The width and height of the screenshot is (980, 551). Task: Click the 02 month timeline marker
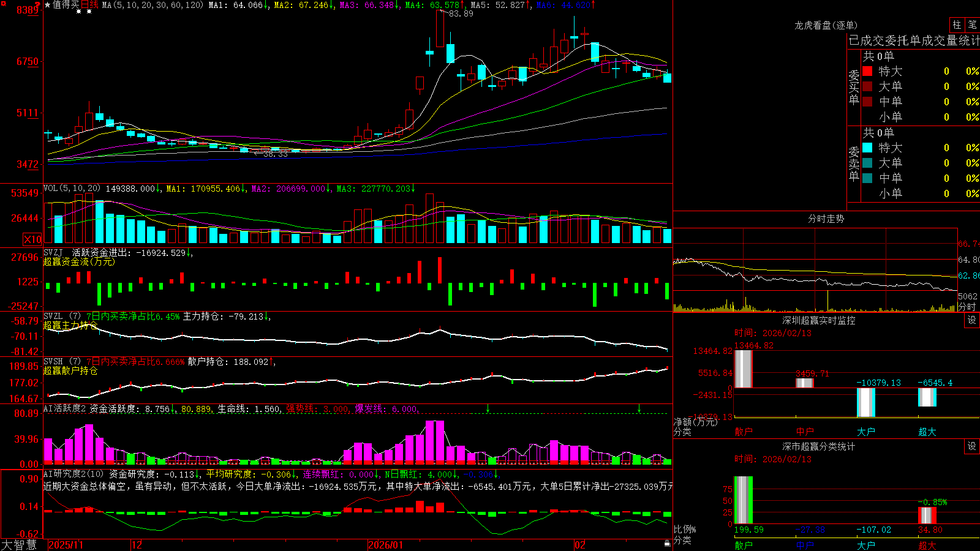(580, 545)
